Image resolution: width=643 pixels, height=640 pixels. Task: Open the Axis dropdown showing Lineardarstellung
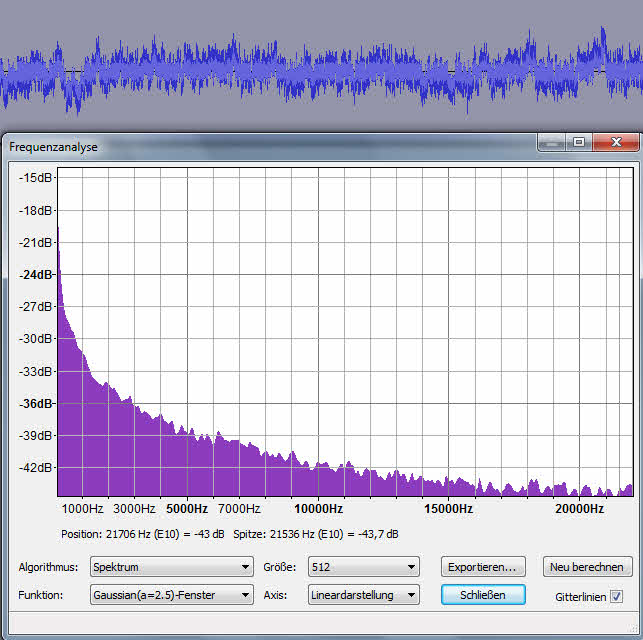[x=364, y=595]
